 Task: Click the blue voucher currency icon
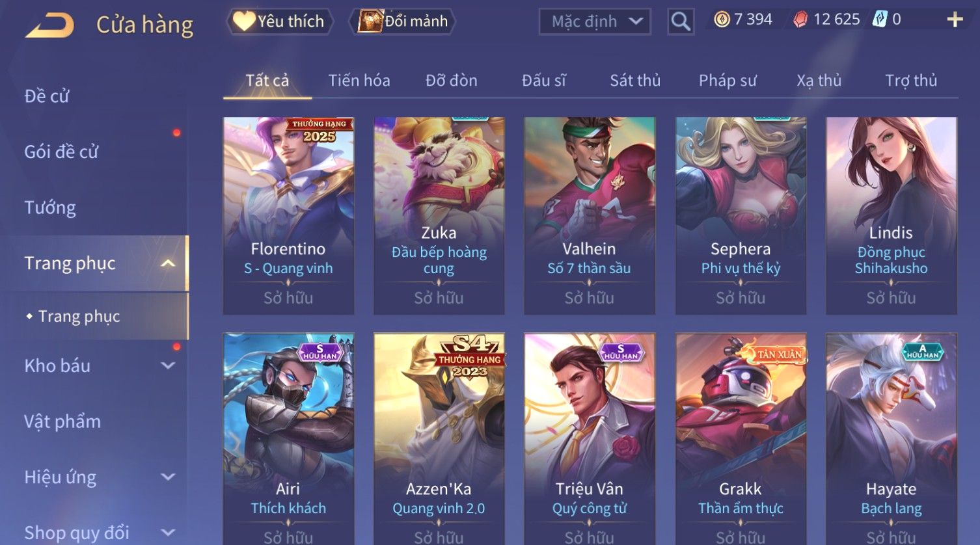880,20
